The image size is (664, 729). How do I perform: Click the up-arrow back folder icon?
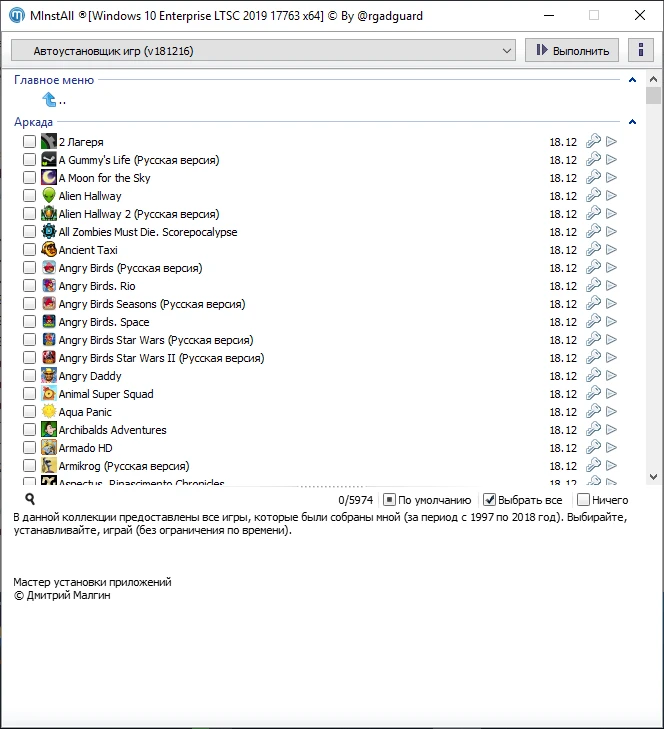pyautogui.click(x=50, y=99)
